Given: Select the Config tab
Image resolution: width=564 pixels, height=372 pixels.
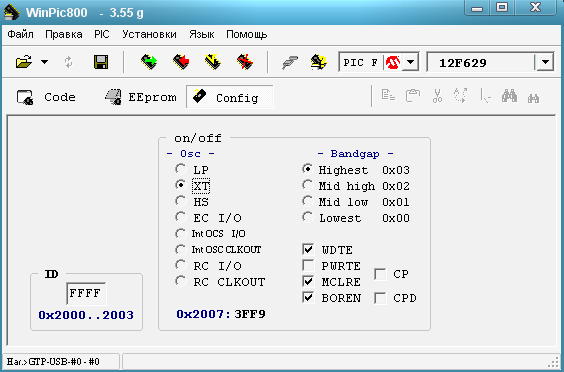Looking at the screenshot, I should [229, 97].
